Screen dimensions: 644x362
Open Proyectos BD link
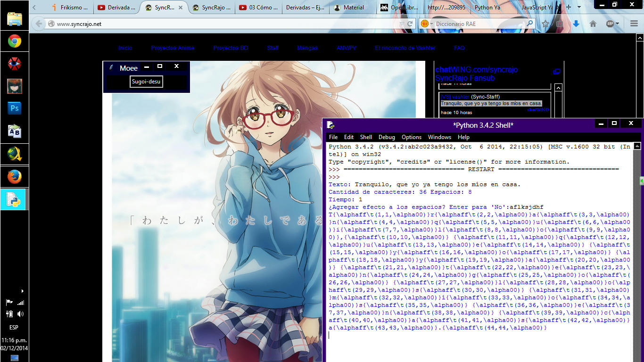[231, 48]
